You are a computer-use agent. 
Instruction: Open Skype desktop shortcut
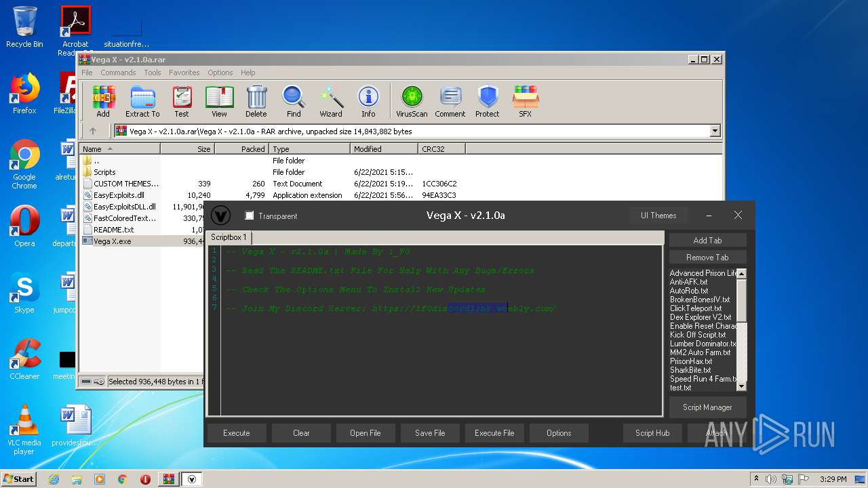point(24,293)
